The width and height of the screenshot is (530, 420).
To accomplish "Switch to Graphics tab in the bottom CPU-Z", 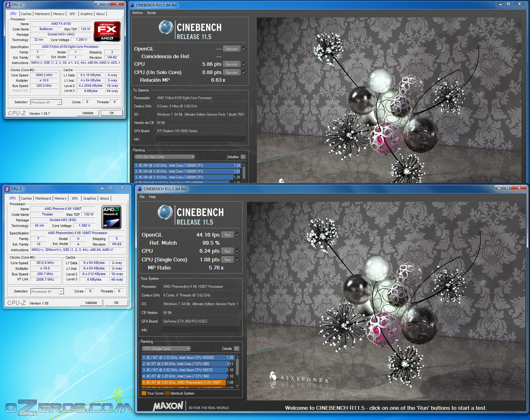I will point(89,198).
